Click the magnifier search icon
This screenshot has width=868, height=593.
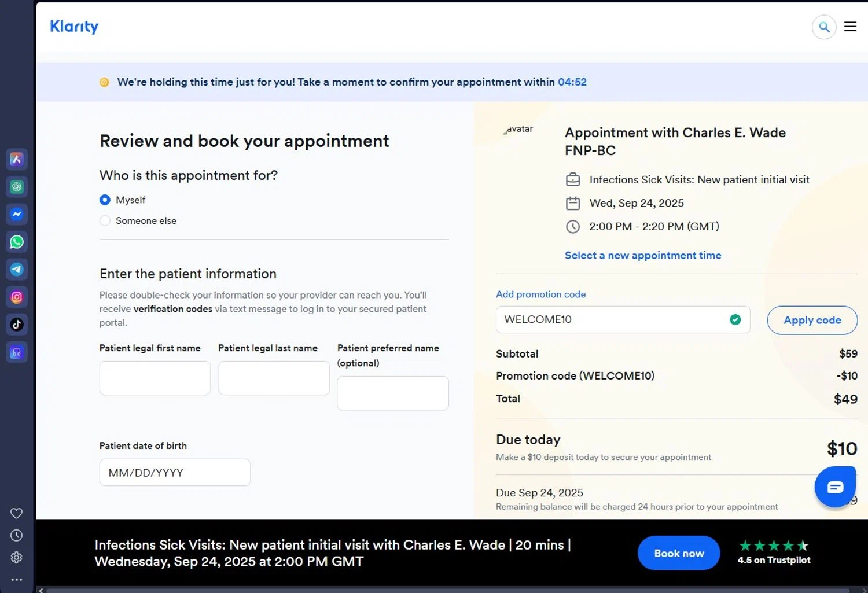pyautogui.click(x=824, y=27)
